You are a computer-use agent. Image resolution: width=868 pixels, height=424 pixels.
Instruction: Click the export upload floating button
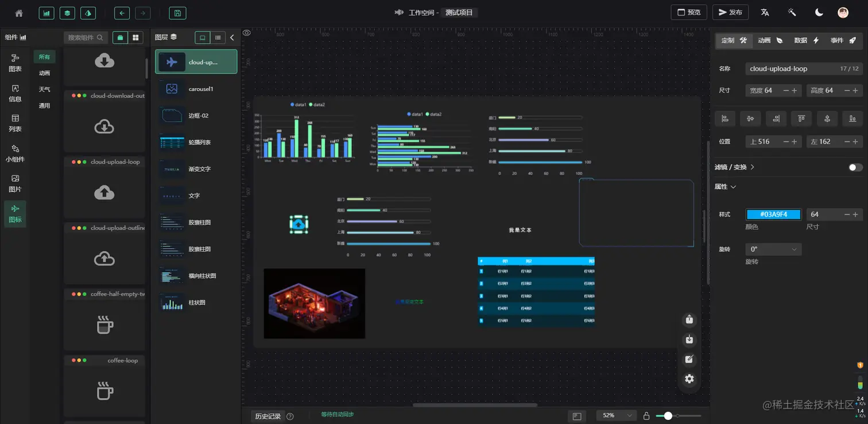click(689, 320)
